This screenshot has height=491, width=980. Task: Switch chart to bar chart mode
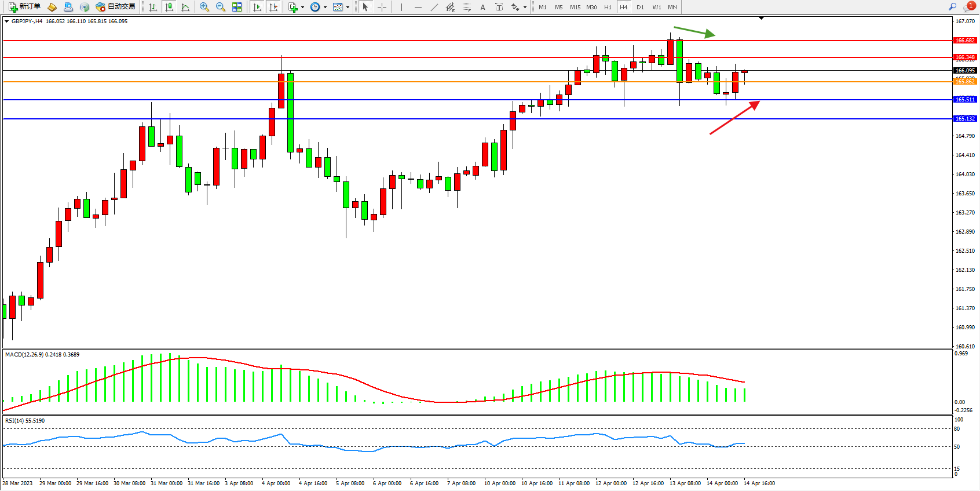click(153, 7)
